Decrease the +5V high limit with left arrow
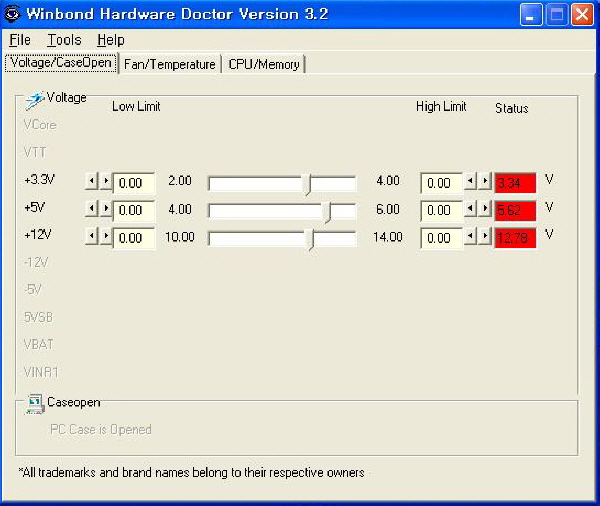Viewport: 600px width, 506px height. [x=470, y=209]
